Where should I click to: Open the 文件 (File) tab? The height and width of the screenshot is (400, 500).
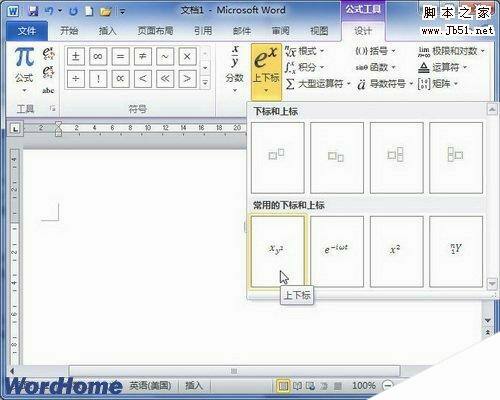[x=27, y=31]
